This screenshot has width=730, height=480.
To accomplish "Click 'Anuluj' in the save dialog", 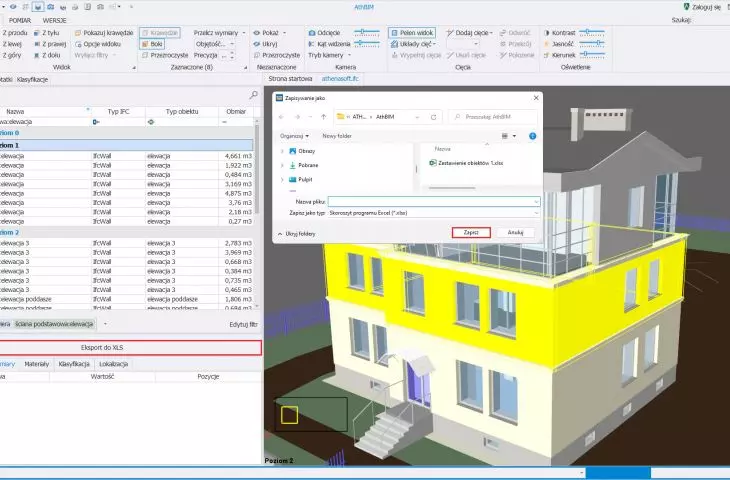I will [515, 232].
